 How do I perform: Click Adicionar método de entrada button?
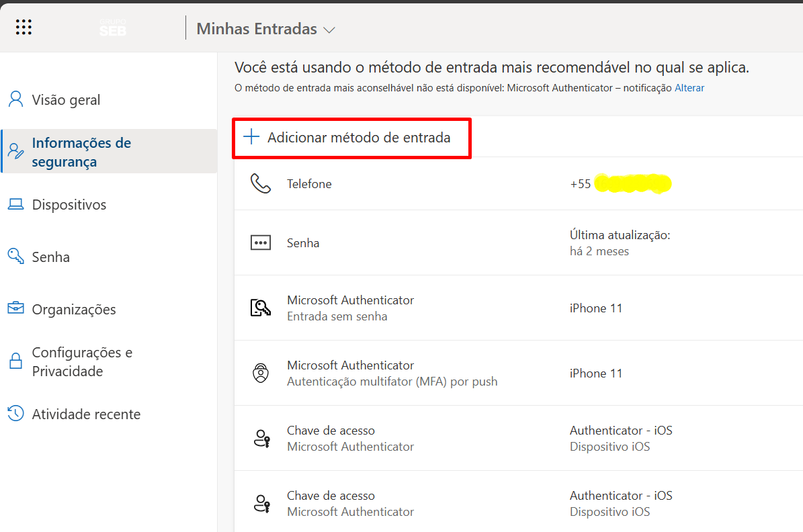click(352, 138)
